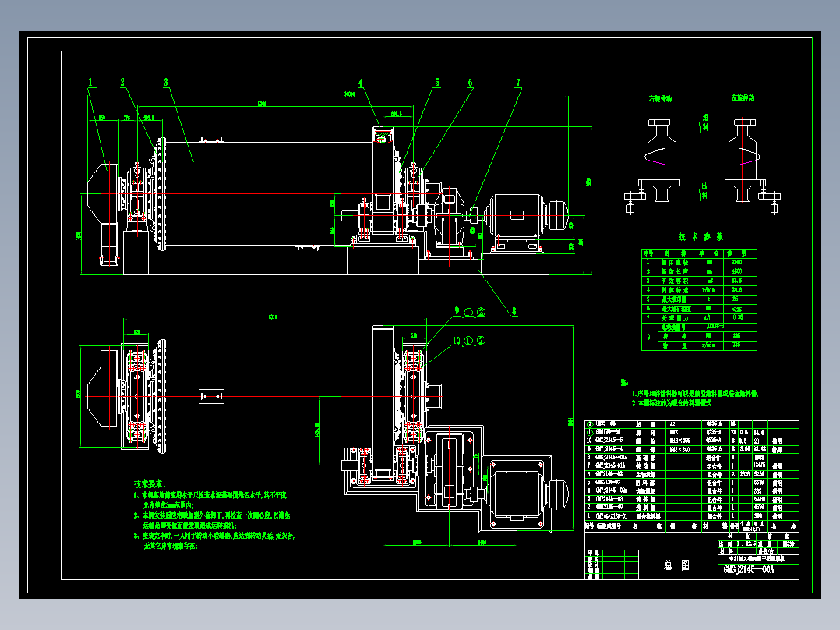Click the manhole cover on the plan-view drum
The height and width of the screenshot is (630, 840).
point(212,396)
